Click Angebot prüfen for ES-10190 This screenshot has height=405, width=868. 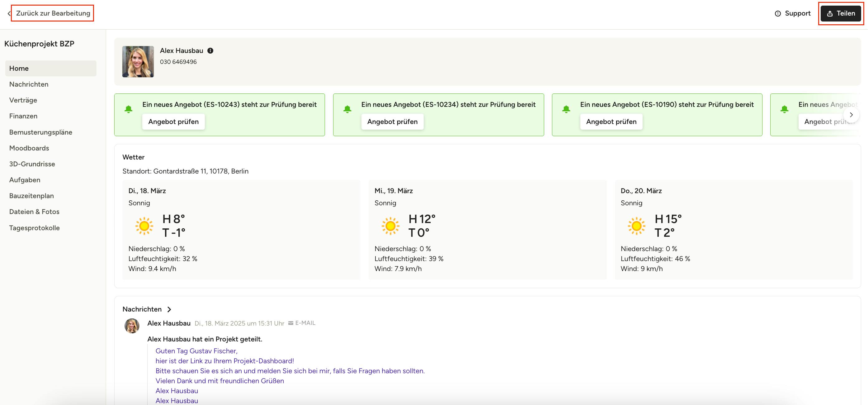point(611,122)
